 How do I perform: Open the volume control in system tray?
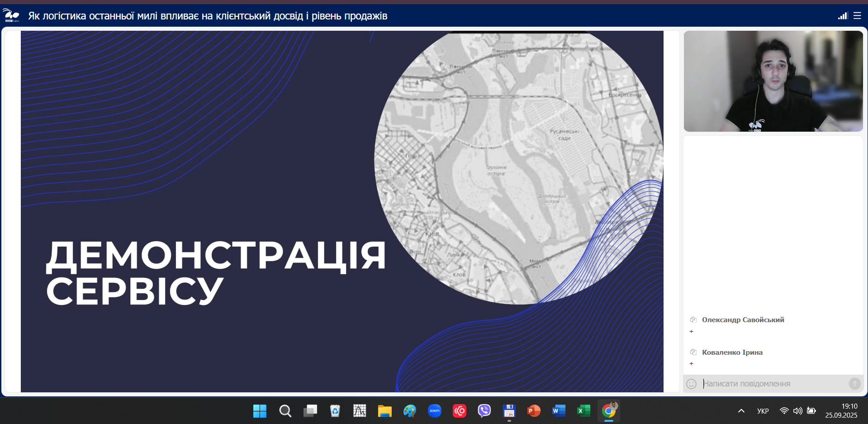(x=797, y=411)
